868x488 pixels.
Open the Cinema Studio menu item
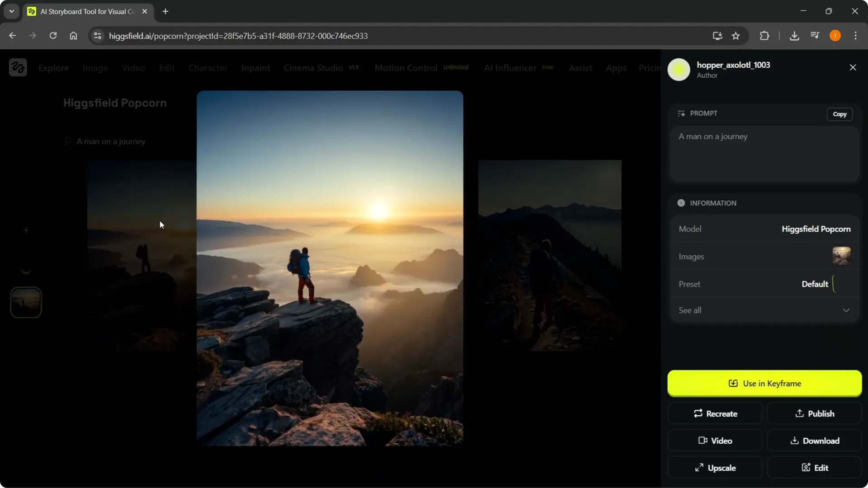point(312,68)
